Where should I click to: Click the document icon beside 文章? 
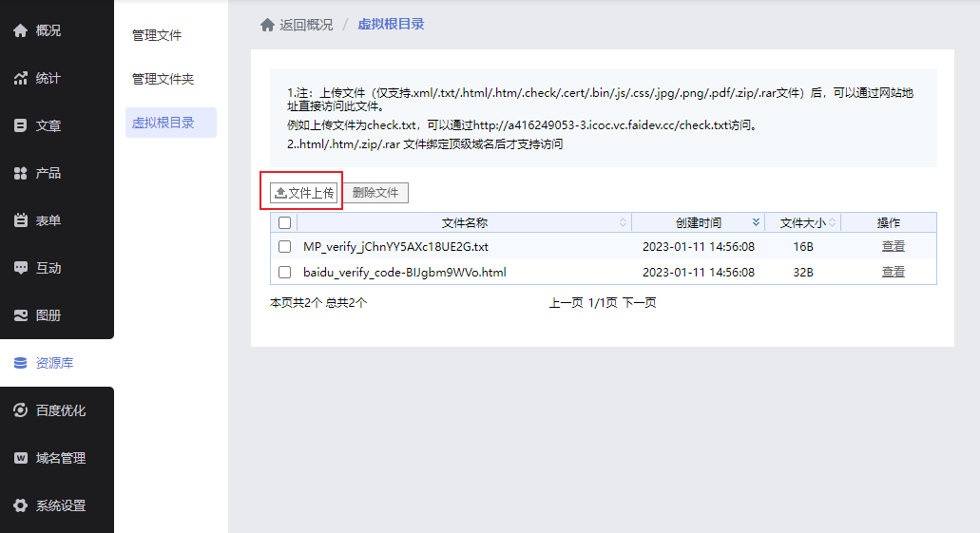pyautogui.click(x=21, y=125)
